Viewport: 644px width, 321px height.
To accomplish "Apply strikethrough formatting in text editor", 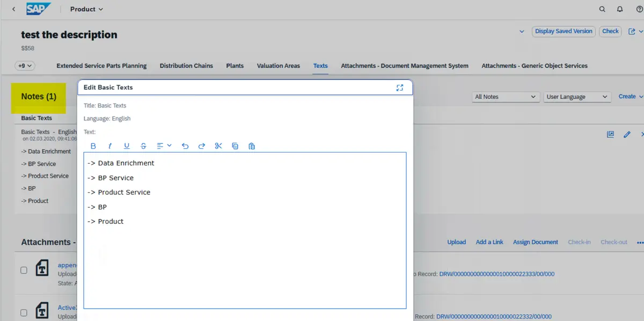I will pyautogui.click(x=143, y=145).
